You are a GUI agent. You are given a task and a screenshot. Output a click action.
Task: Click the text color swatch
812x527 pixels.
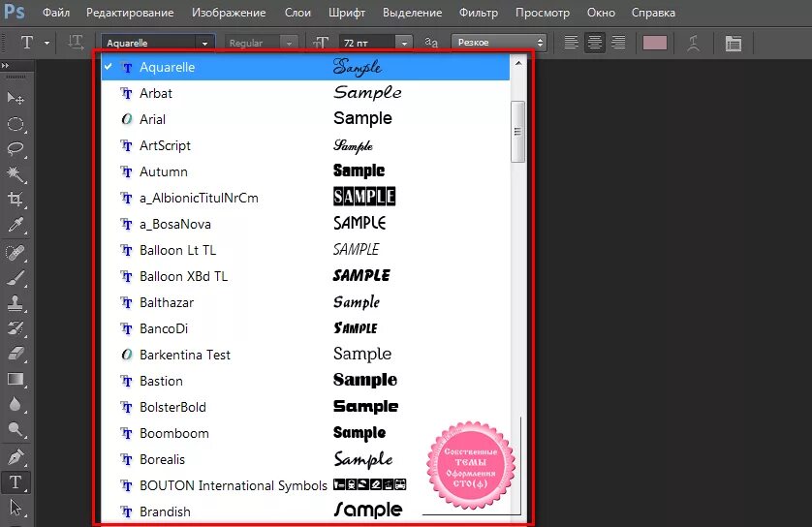pos(655,43)
